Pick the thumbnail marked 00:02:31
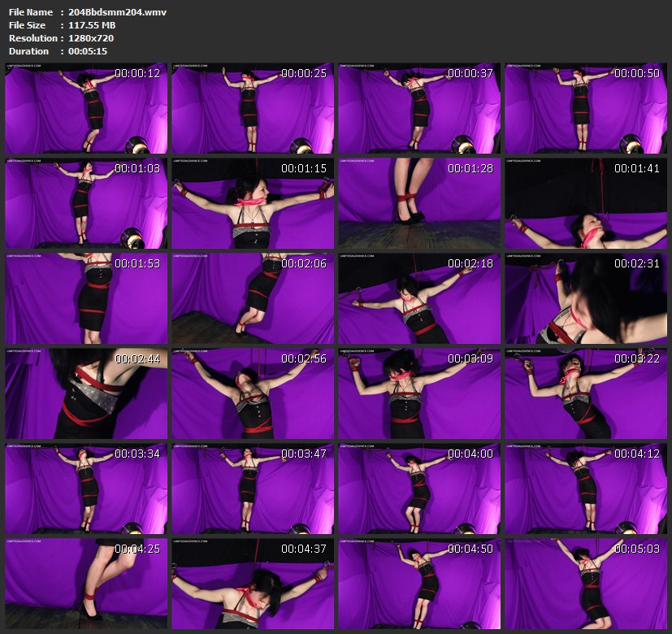The width and height of the screenshot is (672, 634). coord(586,299)
